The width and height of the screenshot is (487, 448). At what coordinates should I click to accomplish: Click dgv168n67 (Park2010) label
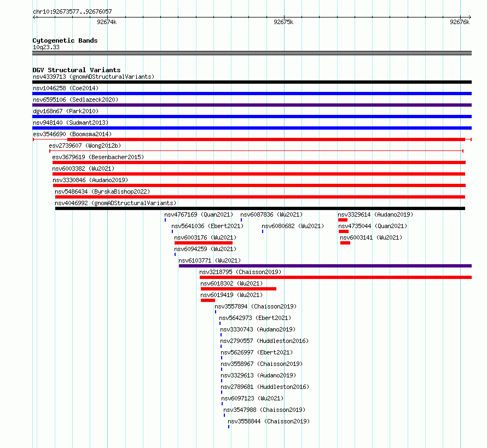pos(66,111)
